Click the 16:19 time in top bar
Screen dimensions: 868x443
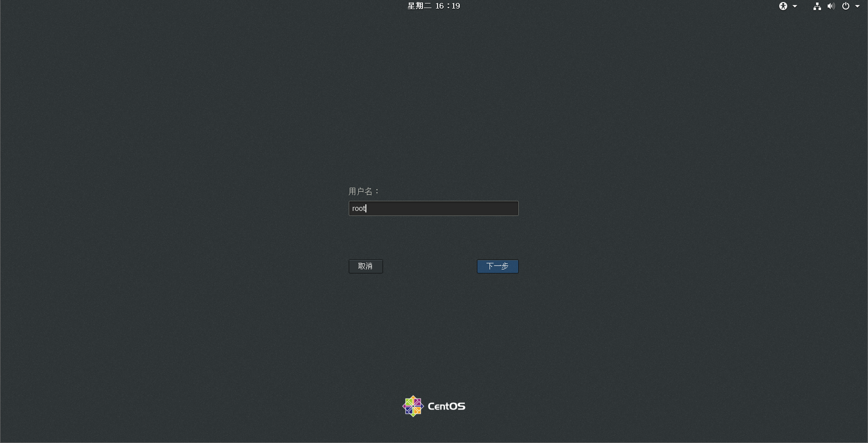pos(448,6)
